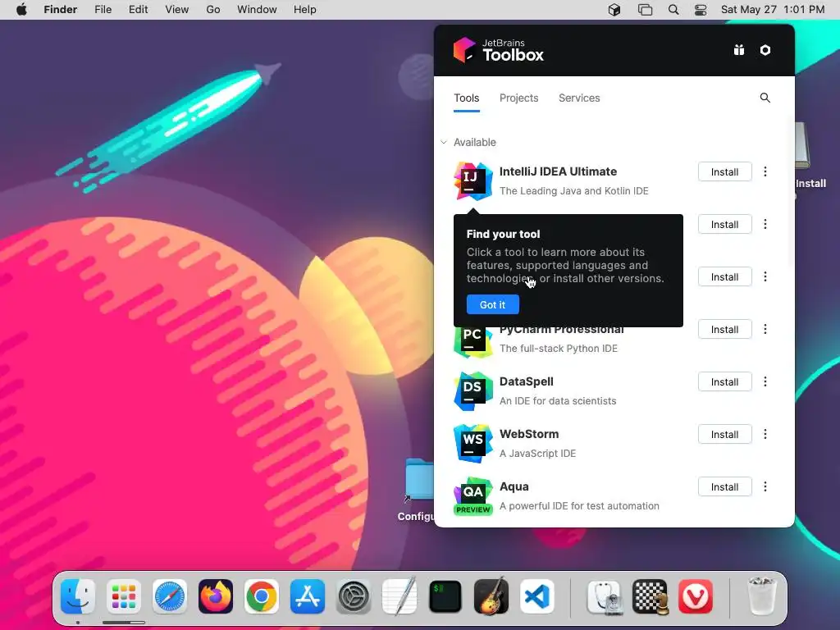
Task: Install IntelliJ IDEA Ultimate
Action: (724, 172)
